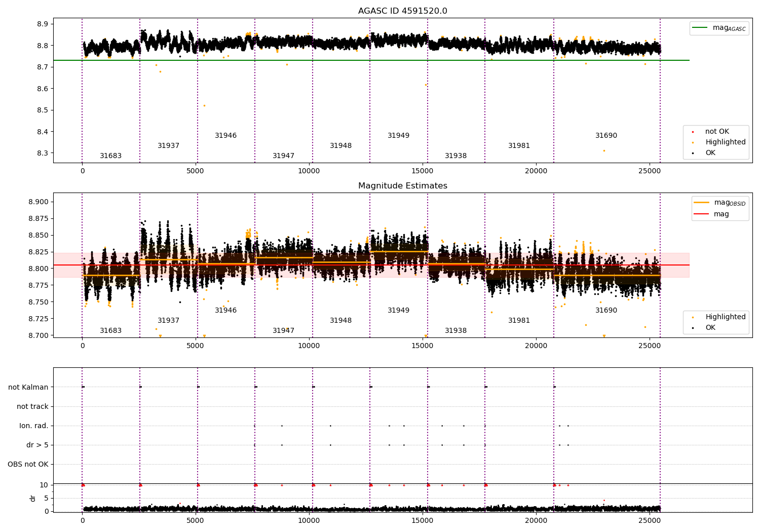Click obsid label 31938 in Magnitude Estimates plot
The height and width of the screenshot is (532, 760).
[455, 331]
